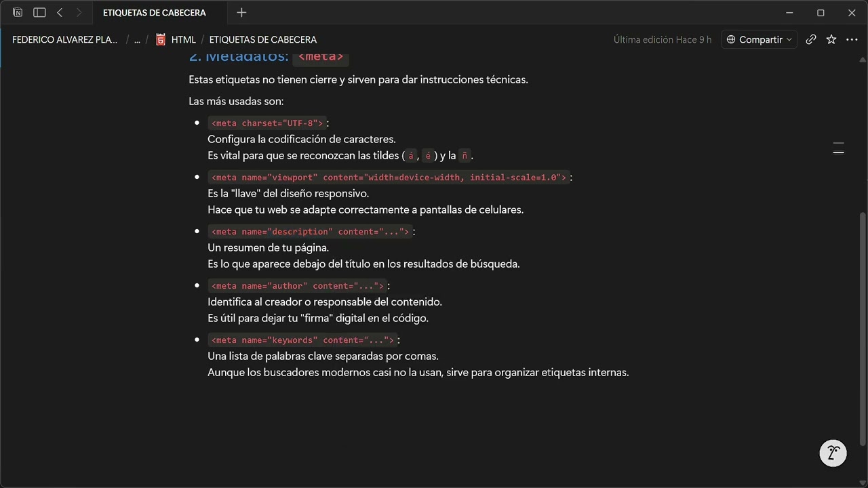Open ETIQUETAS DE CABECERA breadcrumb

point(263,39)
